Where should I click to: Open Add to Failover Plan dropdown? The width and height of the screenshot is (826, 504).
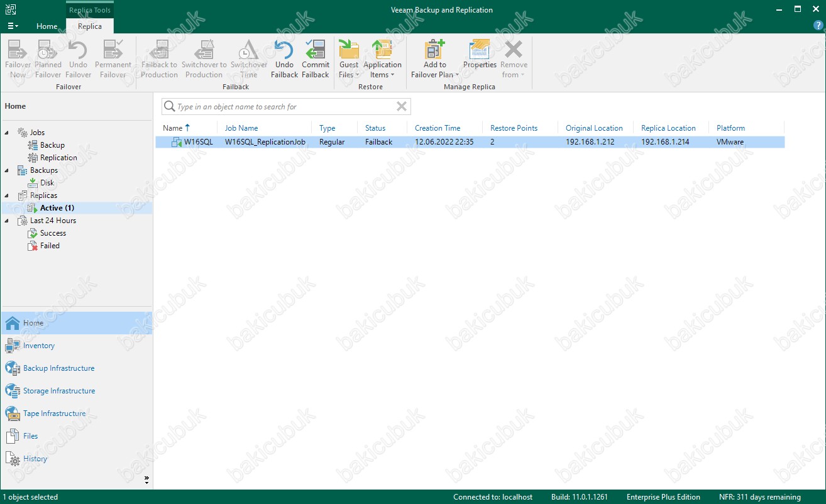pos(434,59)
